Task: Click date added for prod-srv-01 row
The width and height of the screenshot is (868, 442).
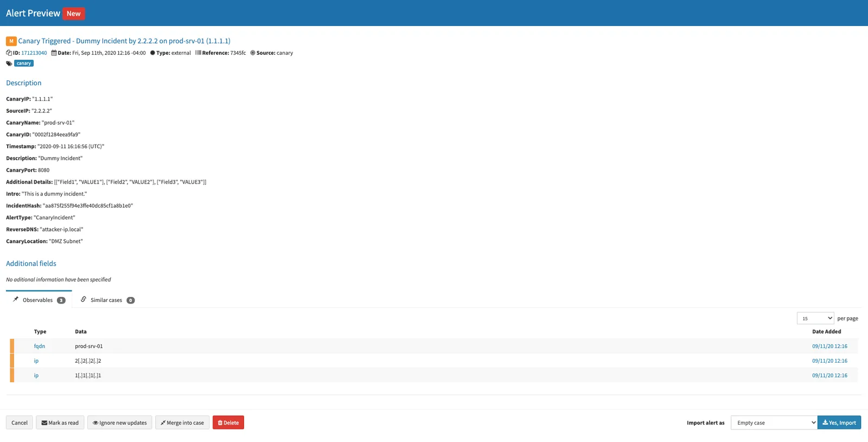Action: pyautogui.click(x=829, y=346)
